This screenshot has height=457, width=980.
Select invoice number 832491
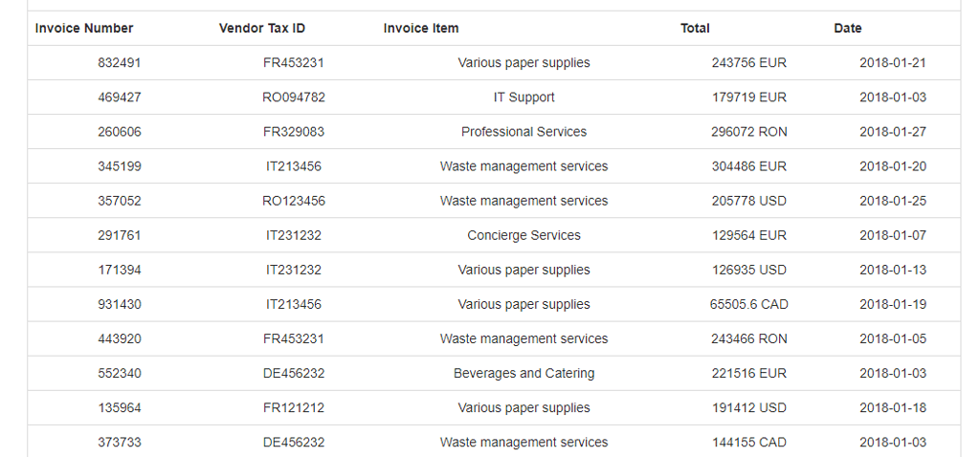click(120, 63)
